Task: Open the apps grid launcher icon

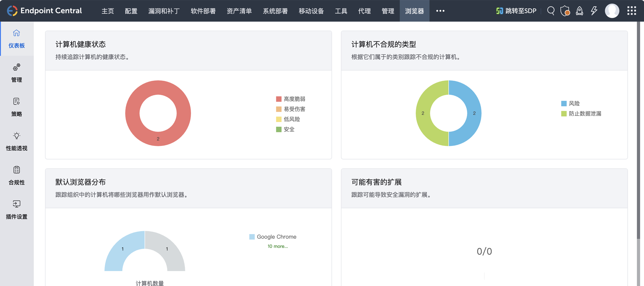Action: (631, 11)
